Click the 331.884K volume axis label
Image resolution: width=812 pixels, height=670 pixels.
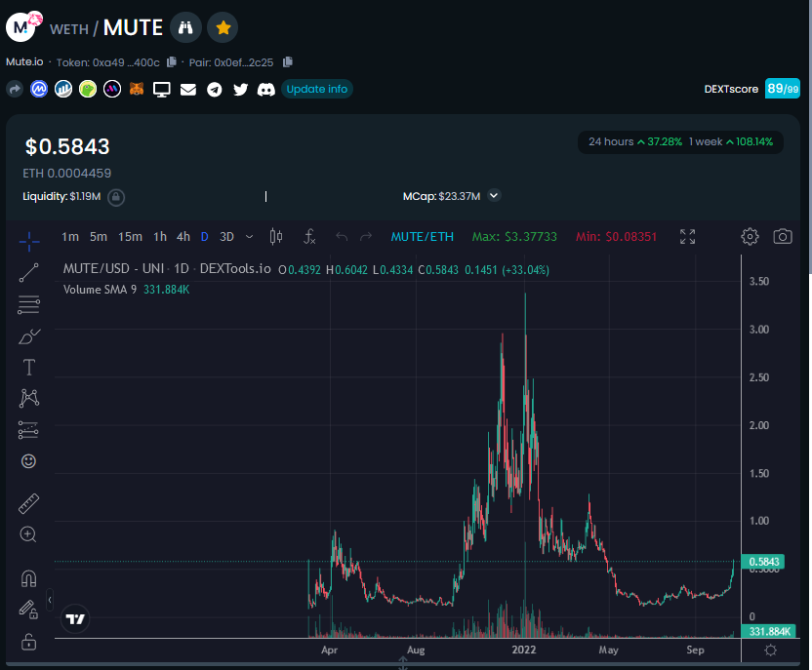click(x=769, y=631)
